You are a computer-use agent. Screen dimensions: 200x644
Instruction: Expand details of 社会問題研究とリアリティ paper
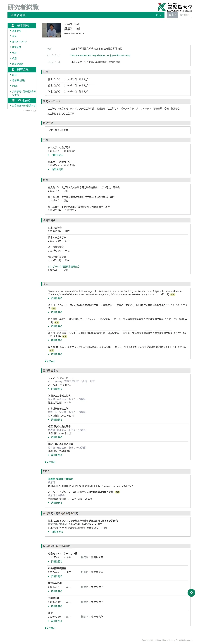click(x=57, y=326)
